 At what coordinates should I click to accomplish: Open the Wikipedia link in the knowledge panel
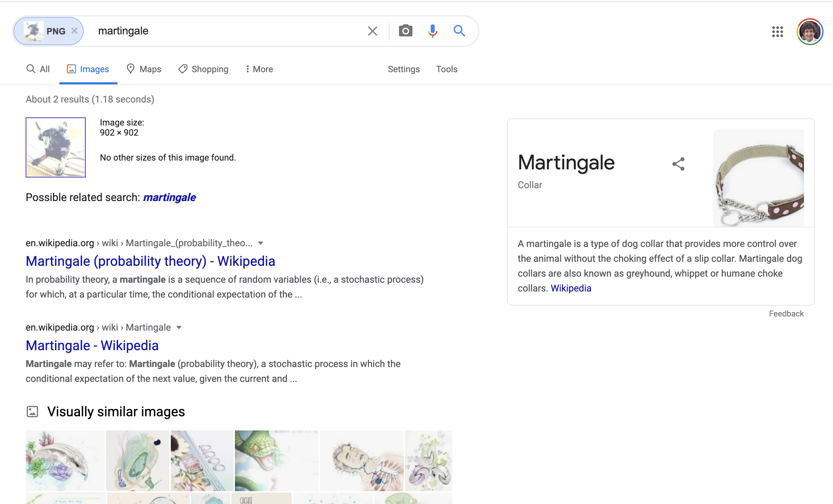pos(571,288)
